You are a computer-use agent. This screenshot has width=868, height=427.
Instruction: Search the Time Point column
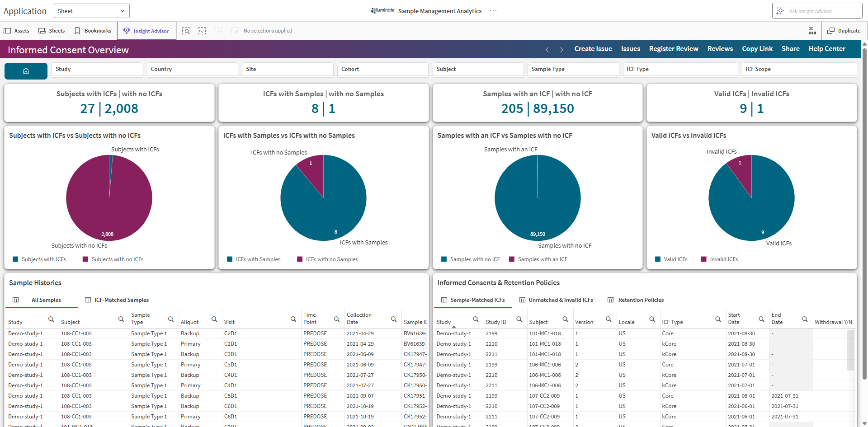(x=337, y=319)
